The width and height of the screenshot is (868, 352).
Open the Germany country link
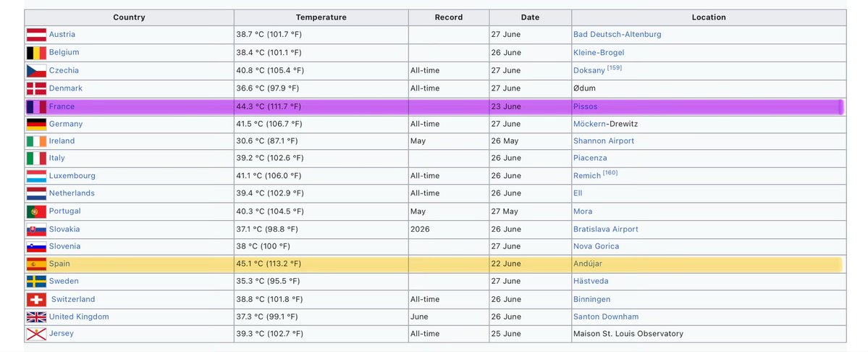tap(66, 124)
